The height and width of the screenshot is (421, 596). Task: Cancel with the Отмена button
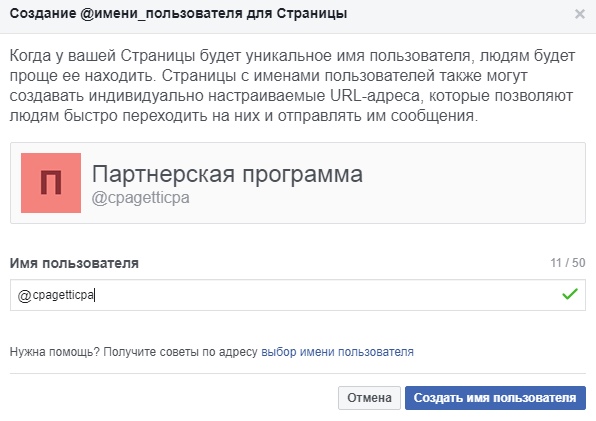[x=369, y=398]
